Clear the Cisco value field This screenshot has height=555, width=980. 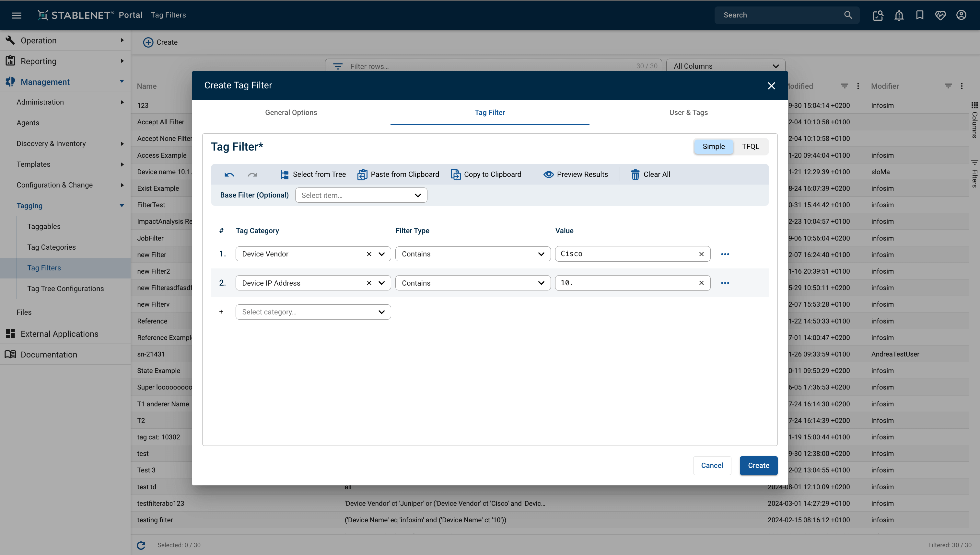[701, 254]
